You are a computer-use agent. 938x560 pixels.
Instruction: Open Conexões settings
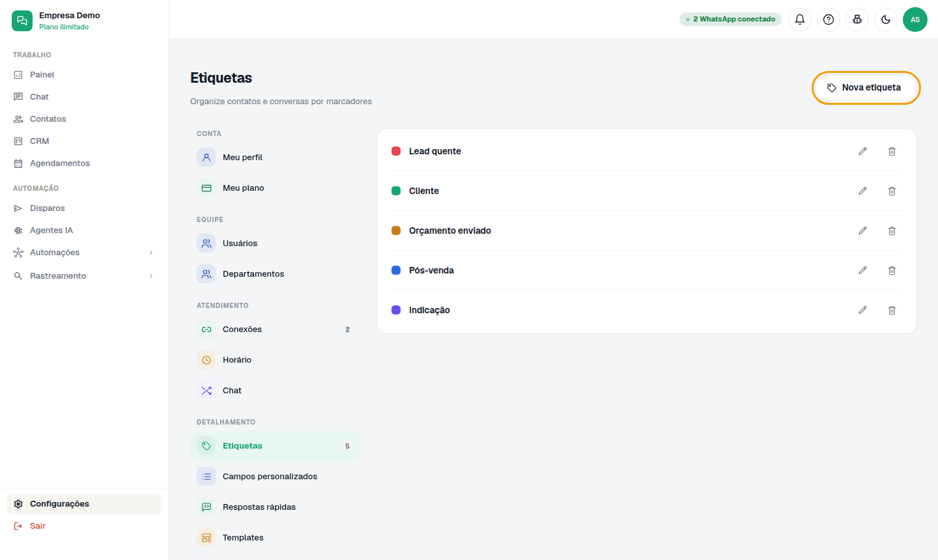pyautogui.click(x=276, y=329)
